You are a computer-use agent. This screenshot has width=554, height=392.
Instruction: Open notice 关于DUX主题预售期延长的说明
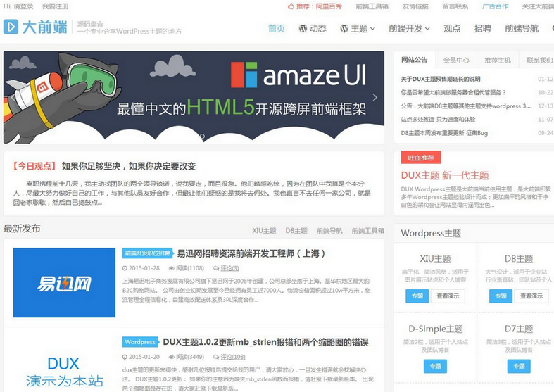440,79
